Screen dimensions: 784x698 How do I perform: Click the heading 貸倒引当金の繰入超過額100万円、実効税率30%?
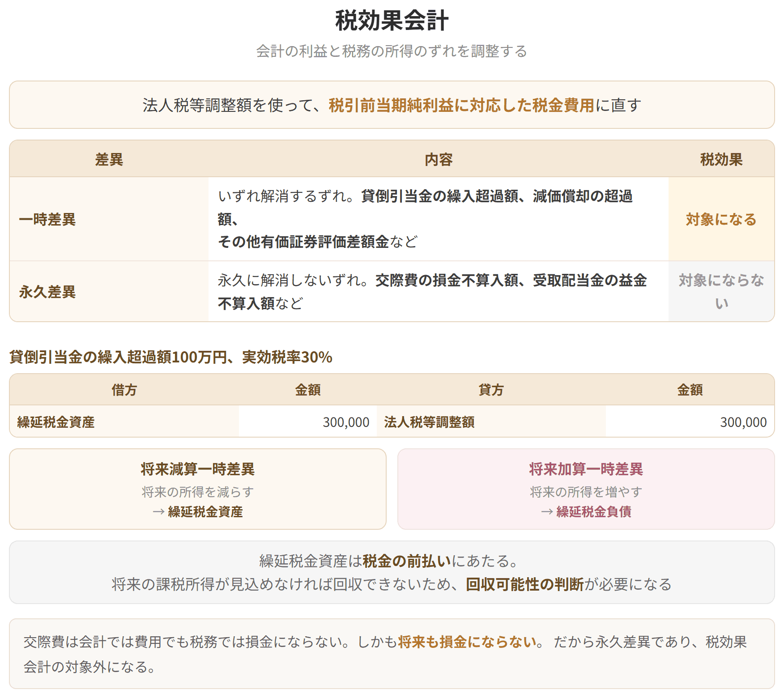[171, 357]
